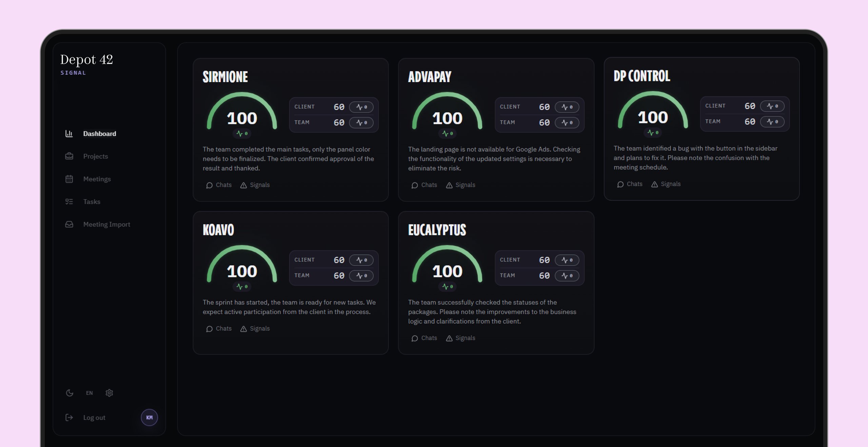Open Chats for the Koavo project
Screen dimensions: 868x447
pos(219,329)
